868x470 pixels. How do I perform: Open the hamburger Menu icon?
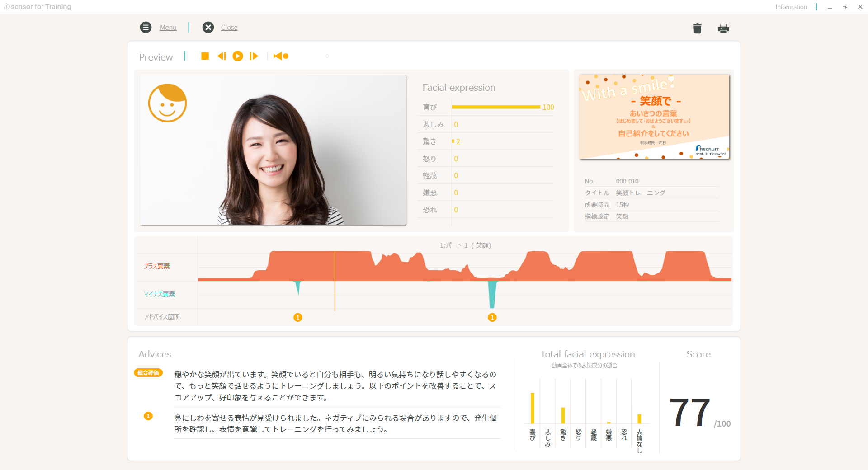pyautogui.click(x=146, y=28)
